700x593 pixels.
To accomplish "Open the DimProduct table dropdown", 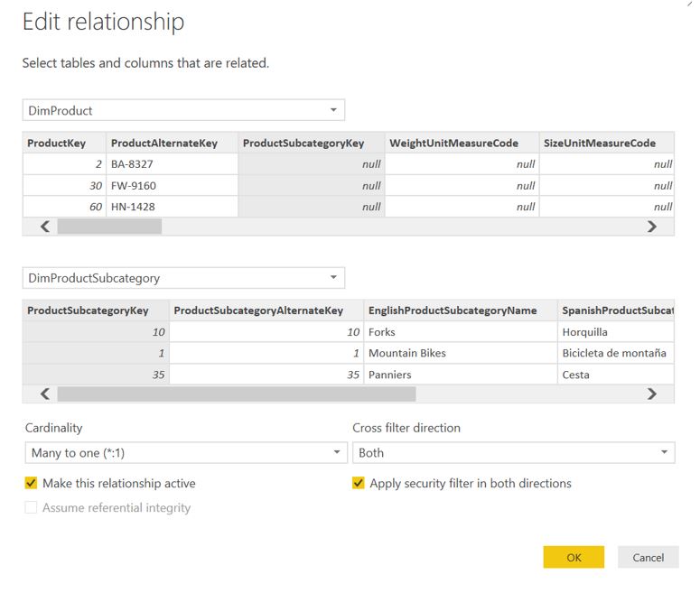I will (x=183, y=110).
